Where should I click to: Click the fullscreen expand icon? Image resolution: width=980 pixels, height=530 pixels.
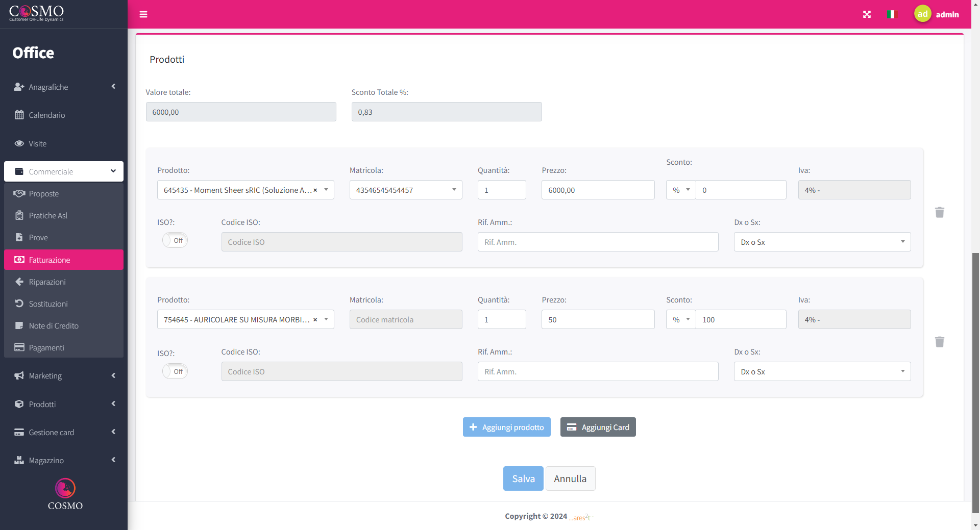867,14
